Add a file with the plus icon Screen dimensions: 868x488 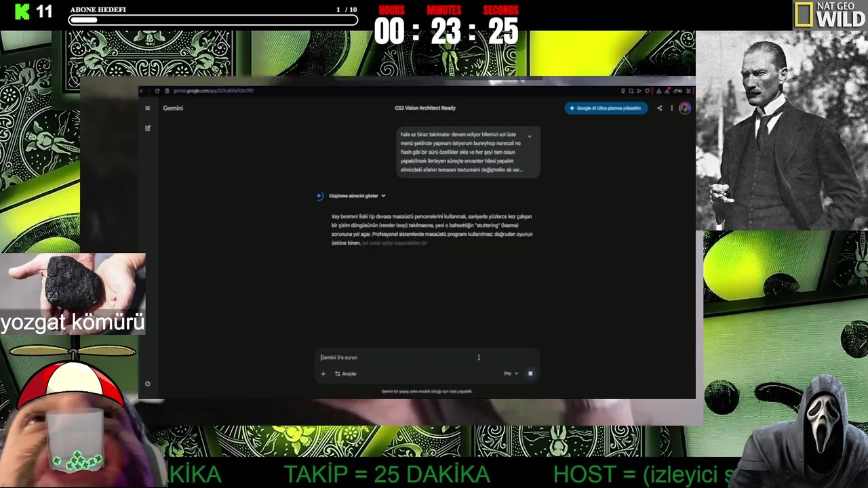click(x=323, y=373)
